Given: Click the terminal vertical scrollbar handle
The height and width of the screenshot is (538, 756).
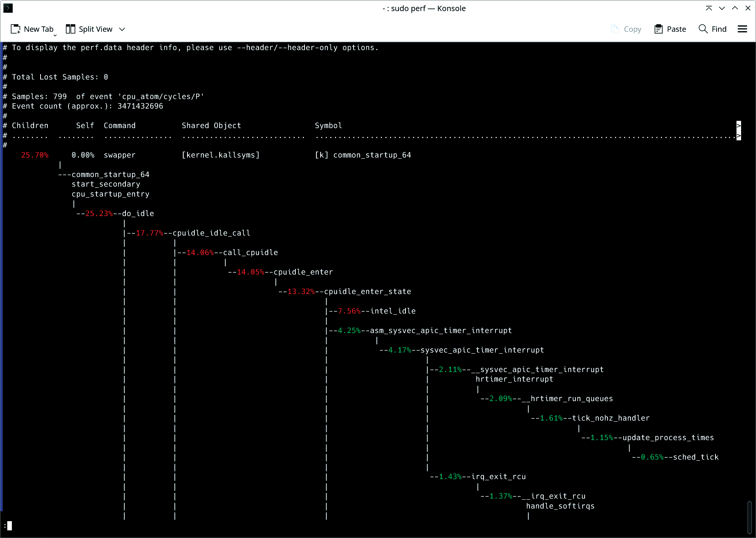Looking at the screenshot, I should pos(749,518).
